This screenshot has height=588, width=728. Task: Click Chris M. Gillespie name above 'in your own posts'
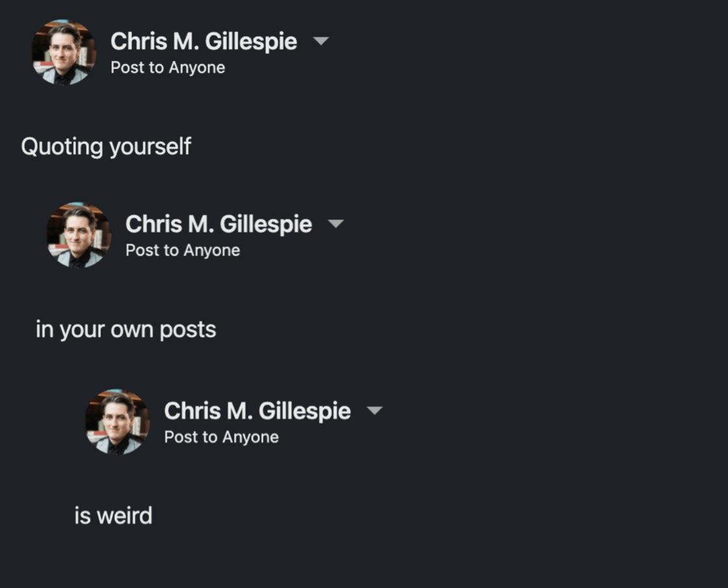(x=218, y=224)
